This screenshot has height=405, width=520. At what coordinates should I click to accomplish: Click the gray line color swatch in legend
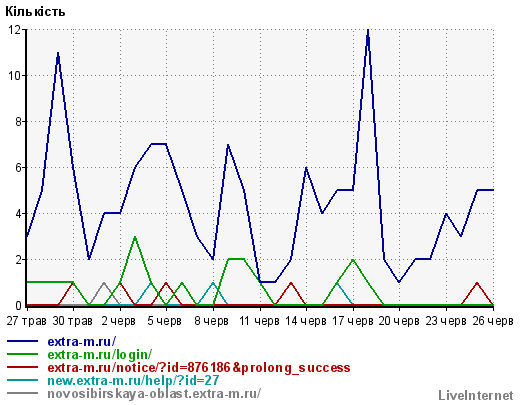click(22, 393)
